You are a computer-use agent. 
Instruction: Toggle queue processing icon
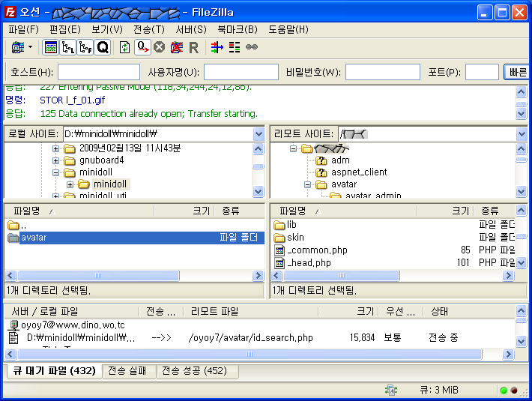[143, 47]
